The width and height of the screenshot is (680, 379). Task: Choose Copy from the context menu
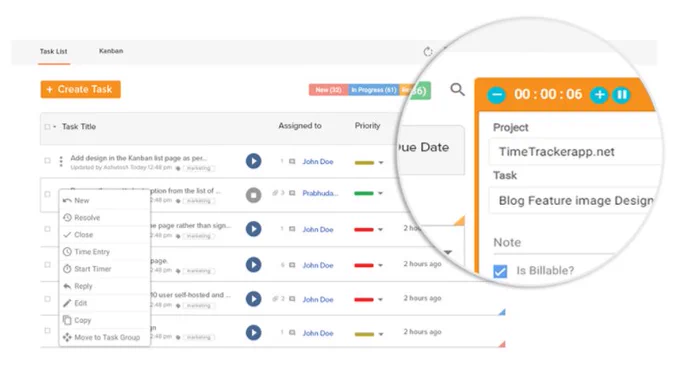(x=105, y=320)
